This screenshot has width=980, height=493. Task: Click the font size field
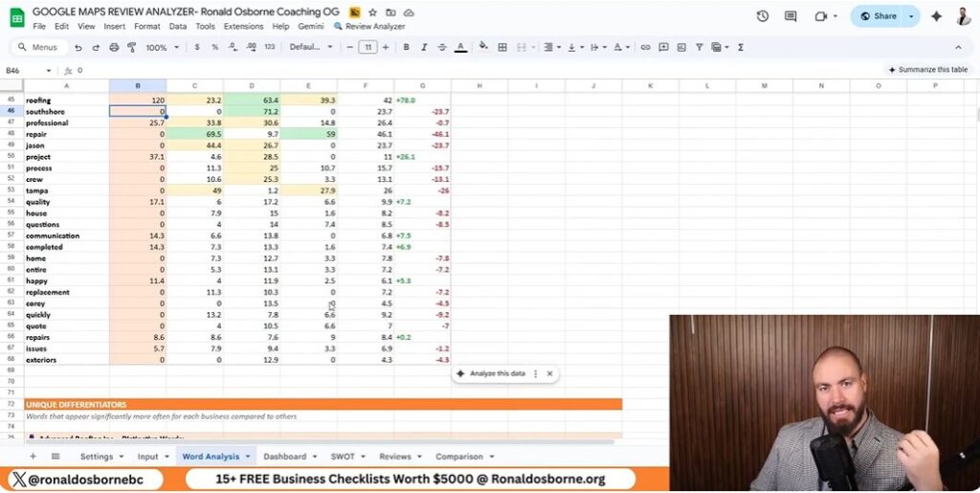[x=368, y=48]
